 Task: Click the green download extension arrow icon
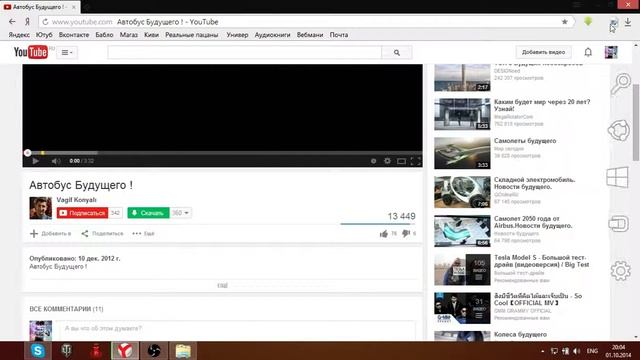[588, 22]
